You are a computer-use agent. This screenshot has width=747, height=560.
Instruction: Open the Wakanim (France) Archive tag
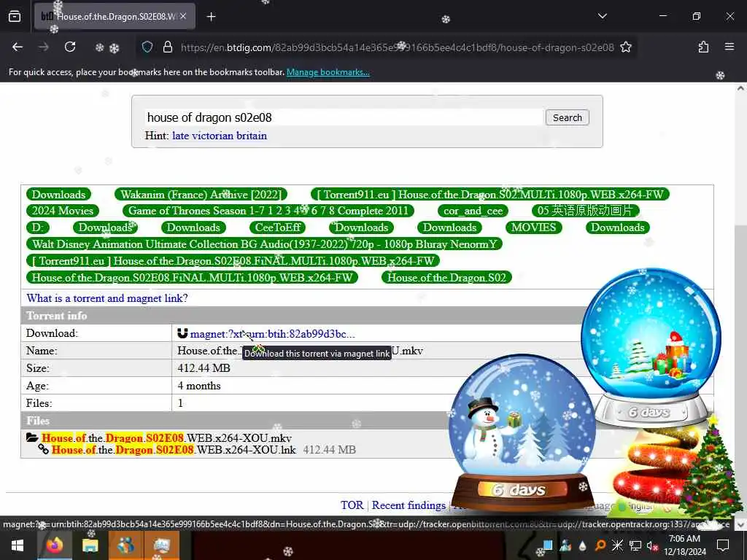coord(201,194)
